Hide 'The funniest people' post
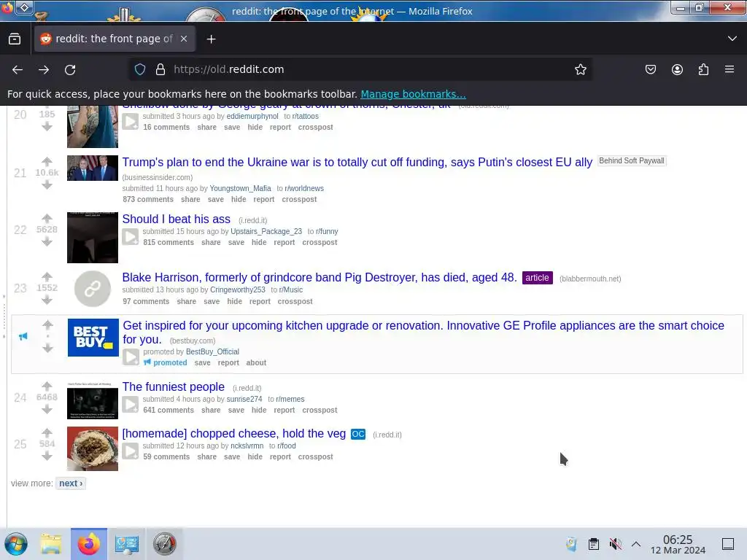Image resolution: width=747 pixels, height=560 pixels. [259, 410]
